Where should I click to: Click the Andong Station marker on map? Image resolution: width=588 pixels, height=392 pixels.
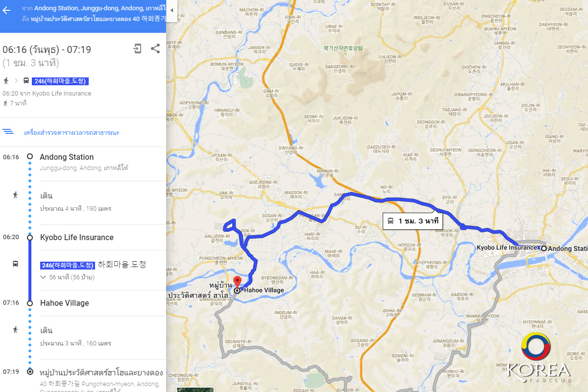coord(544,248)
